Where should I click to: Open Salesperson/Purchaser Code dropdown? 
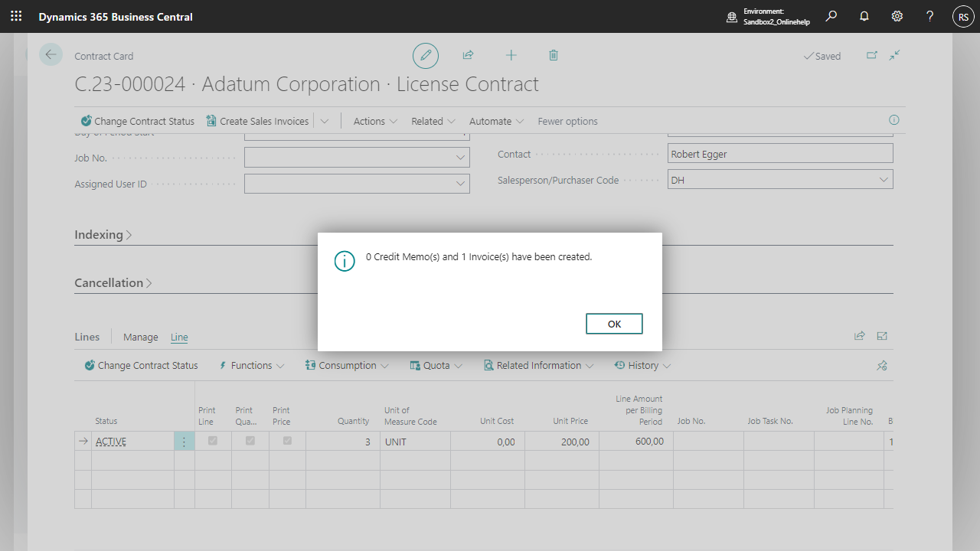coord(884,180)
